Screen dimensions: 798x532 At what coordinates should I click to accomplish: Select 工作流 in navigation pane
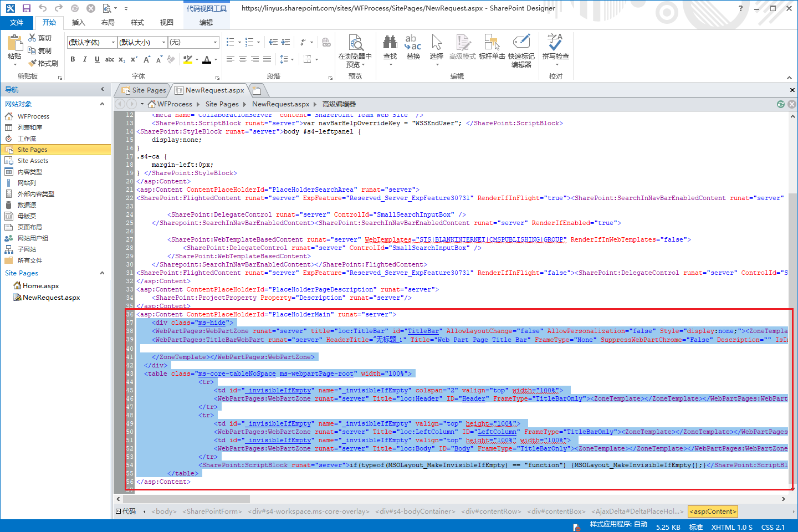pyautogui.click(x=27, y=139)
